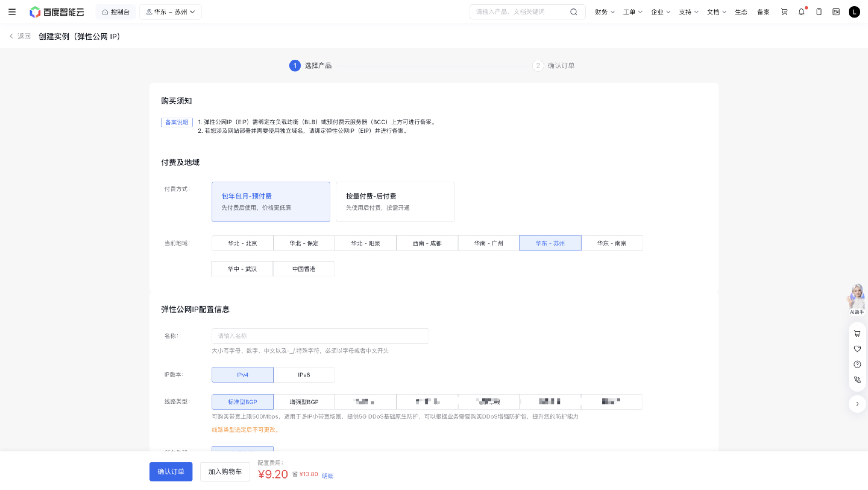
Task: Choose the IPv6 version option
Action: pyautogui.click(x=304, y=375)
